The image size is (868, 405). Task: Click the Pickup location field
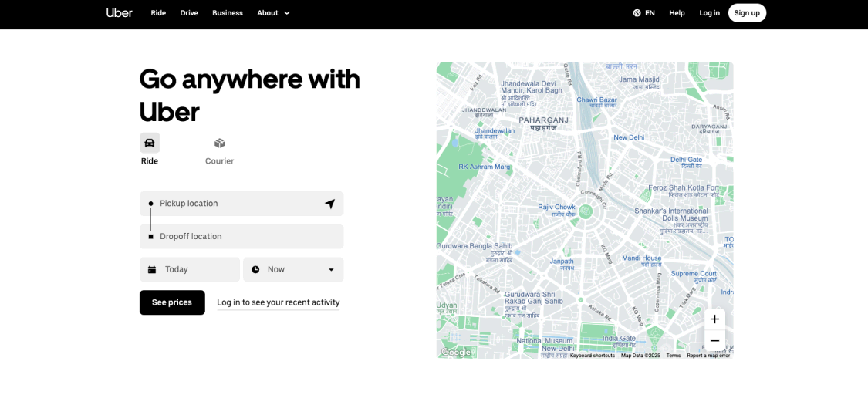[235, 204]
